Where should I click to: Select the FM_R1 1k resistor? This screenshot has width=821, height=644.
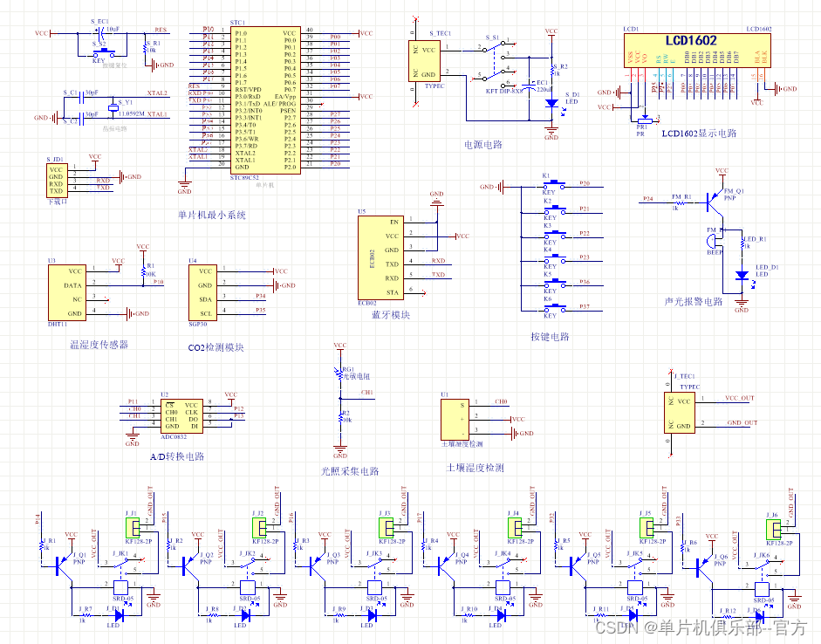pyautogui.click(x=681, y=202)
